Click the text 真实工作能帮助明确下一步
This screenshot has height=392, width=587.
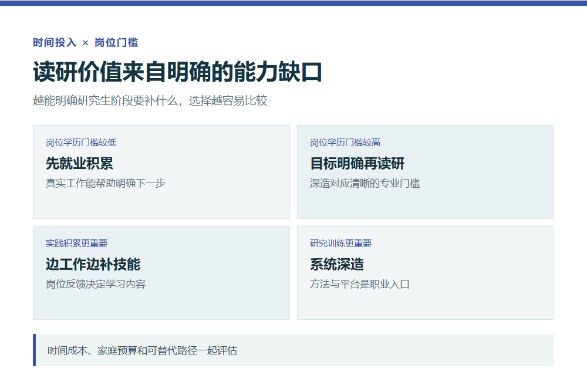click(106, 184)
